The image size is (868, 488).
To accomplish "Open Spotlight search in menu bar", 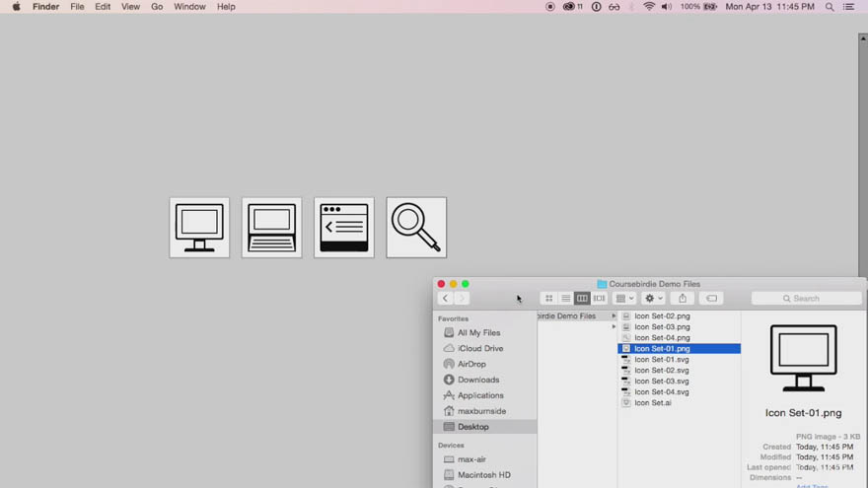I will [830, 7].
